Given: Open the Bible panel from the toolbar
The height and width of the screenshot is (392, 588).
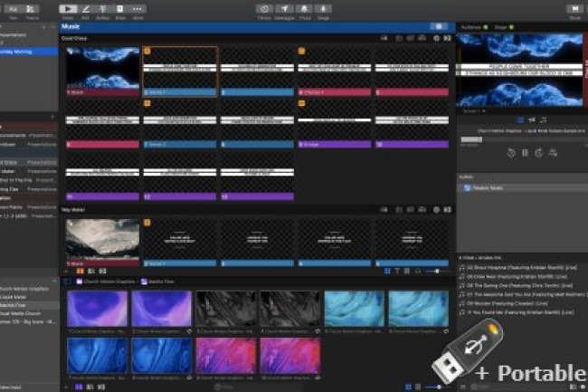Looking at the screenshot, I should 120,9.
